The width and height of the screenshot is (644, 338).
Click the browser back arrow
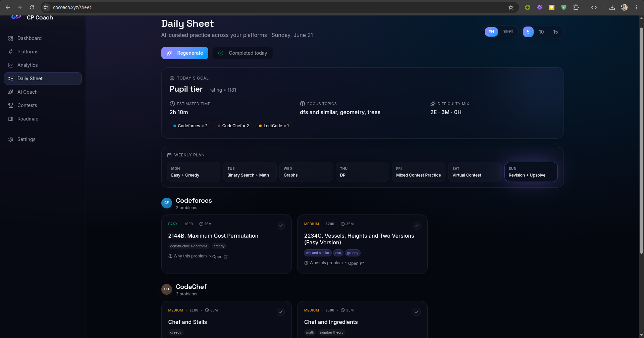(8, 7)
